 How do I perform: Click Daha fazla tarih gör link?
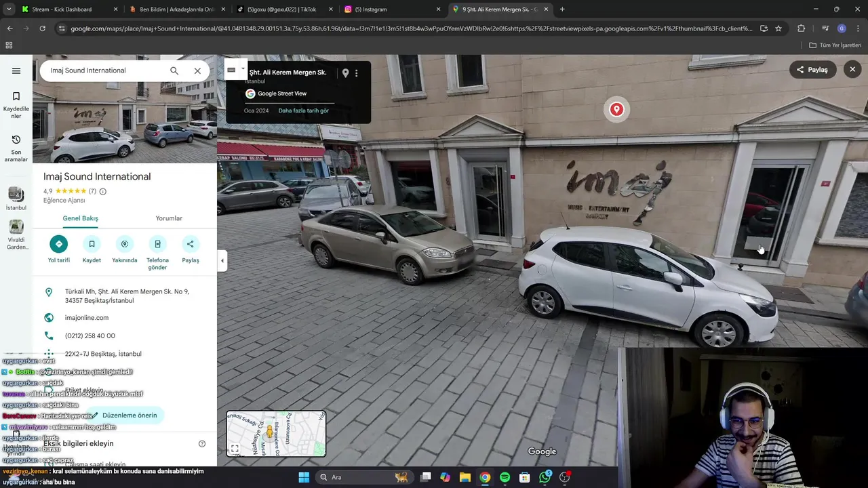click(303, 110)
